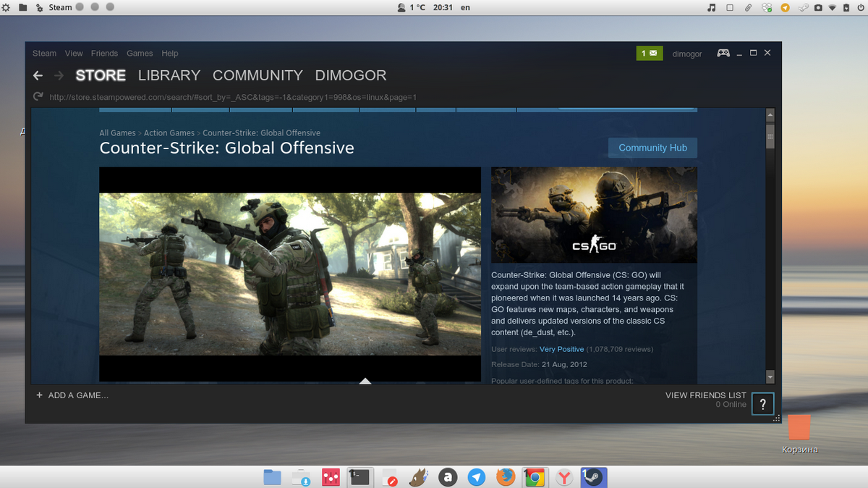Open the black 'a' app icon
This screenshot has width=868, height=488.
point(448,477)
